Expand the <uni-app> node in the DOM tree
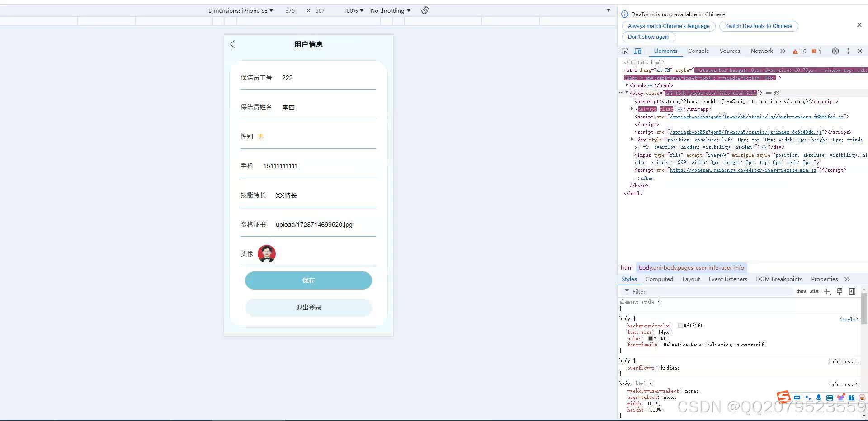This screenshot has height=421, width=868. (x=632, y=108)
